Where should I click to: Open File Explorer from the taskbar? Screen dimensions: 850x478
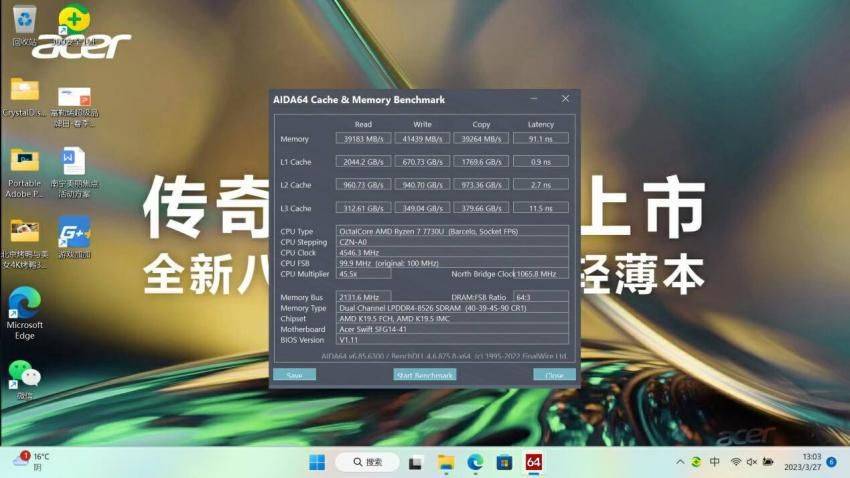point(446,462)
